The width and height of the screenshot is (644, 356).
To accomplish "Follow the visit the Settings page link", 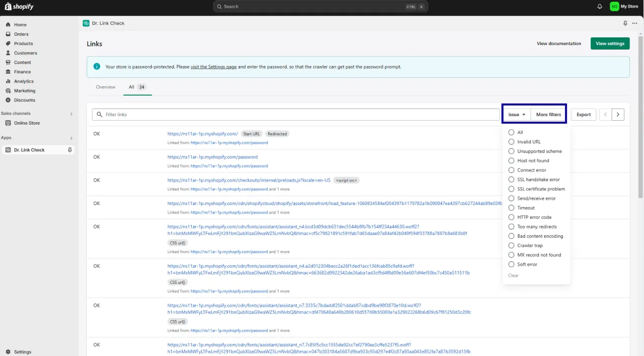I will [x=213, y=67].
